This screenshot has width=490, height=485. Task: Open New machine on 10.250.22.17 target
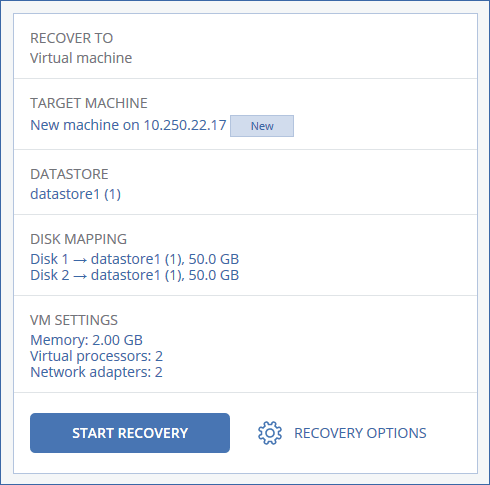(x=128, y=125)
